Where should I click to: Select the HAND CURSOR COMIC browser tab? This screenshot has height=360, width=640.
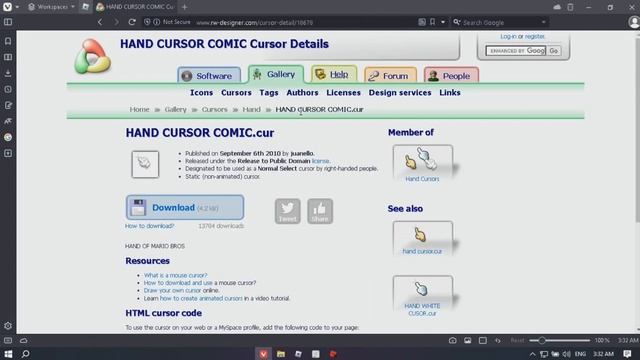pos(136,7)
